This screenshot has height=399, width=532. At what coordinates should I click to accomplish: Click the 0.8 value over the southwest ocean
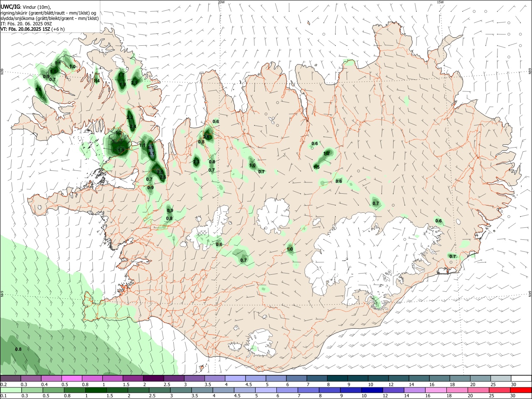18,349
